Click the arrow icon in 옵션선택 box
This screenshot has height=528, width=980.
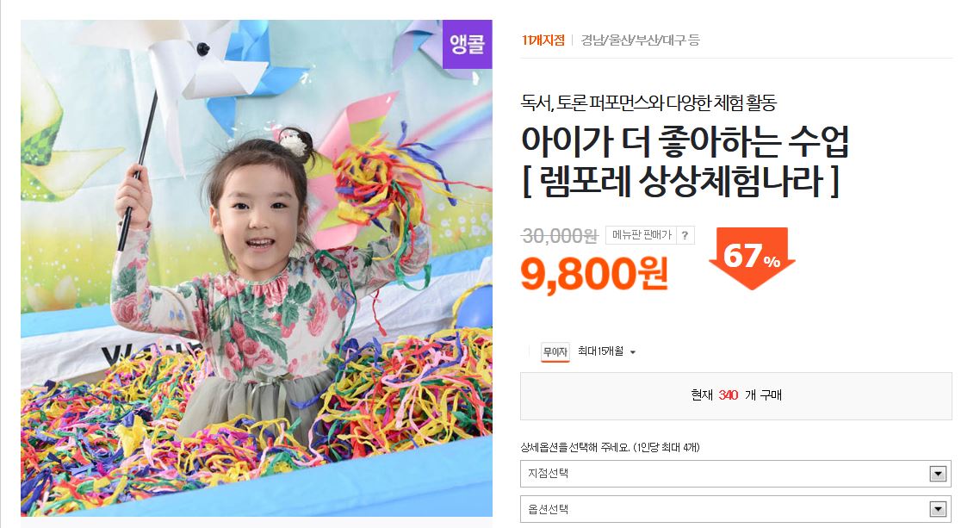[x=938, y=509]
